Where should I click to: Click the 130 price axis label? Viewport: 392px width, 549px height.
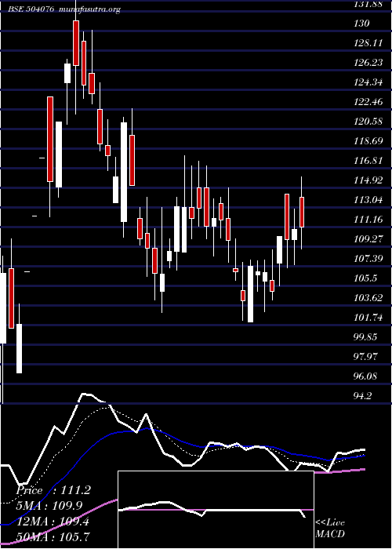(361, 24)
